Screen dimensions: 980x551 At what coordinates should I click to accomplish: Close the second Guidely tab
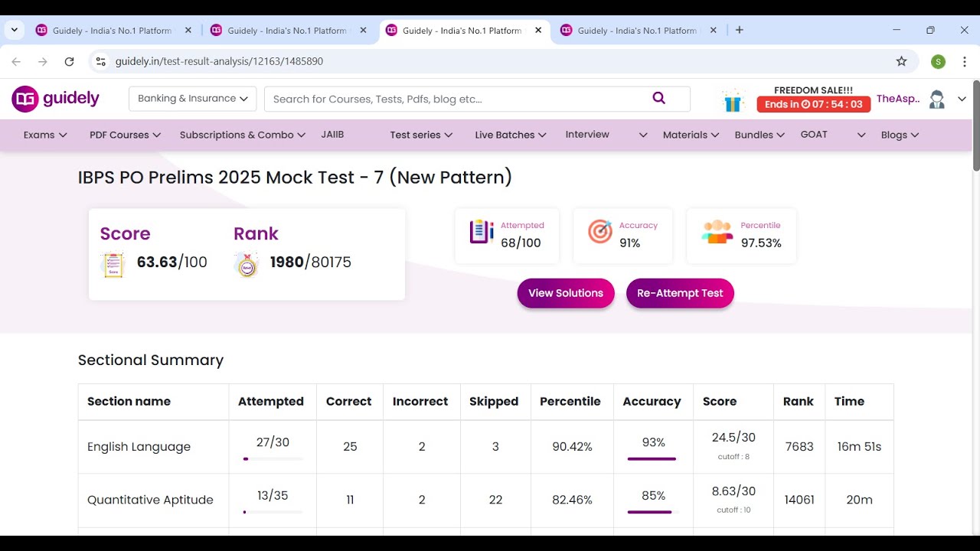pyautogui.click(x=364, y=31)
